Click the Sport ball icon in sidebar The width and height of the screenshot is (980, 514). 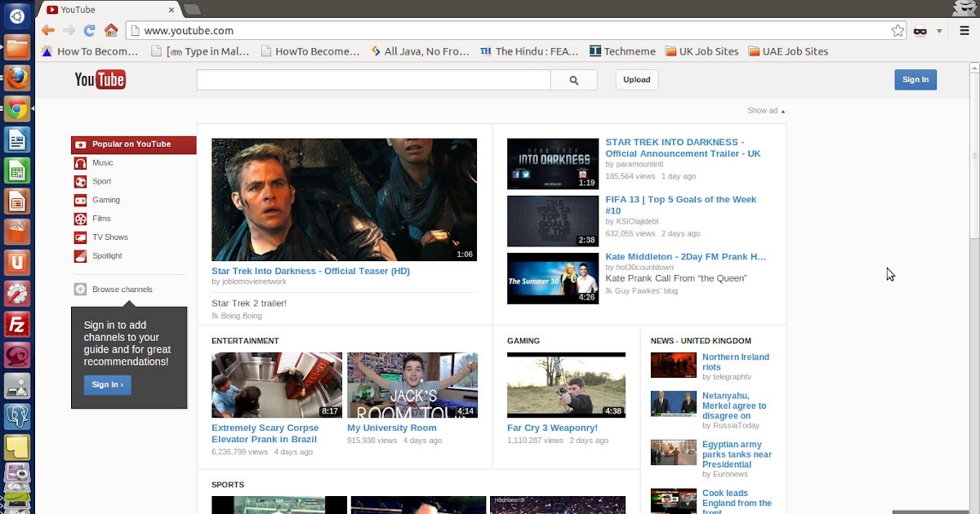[80, 182]
